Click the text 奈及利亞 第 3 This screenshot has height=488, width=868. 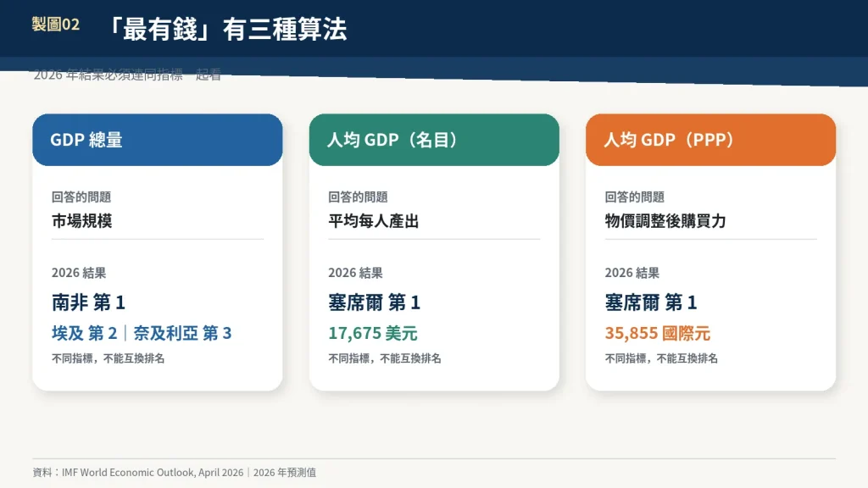pyautogui.click(x=182, y=333)
